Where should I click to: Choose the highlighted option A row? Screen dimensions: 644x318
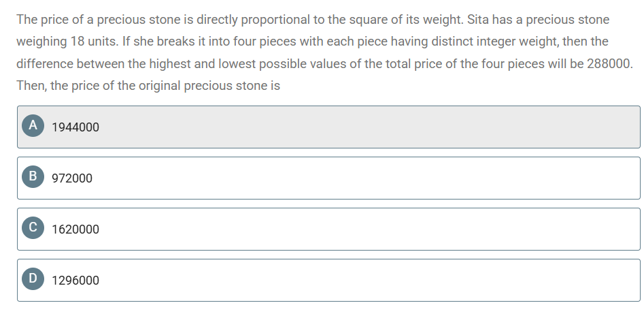click(x=328, y=127)
